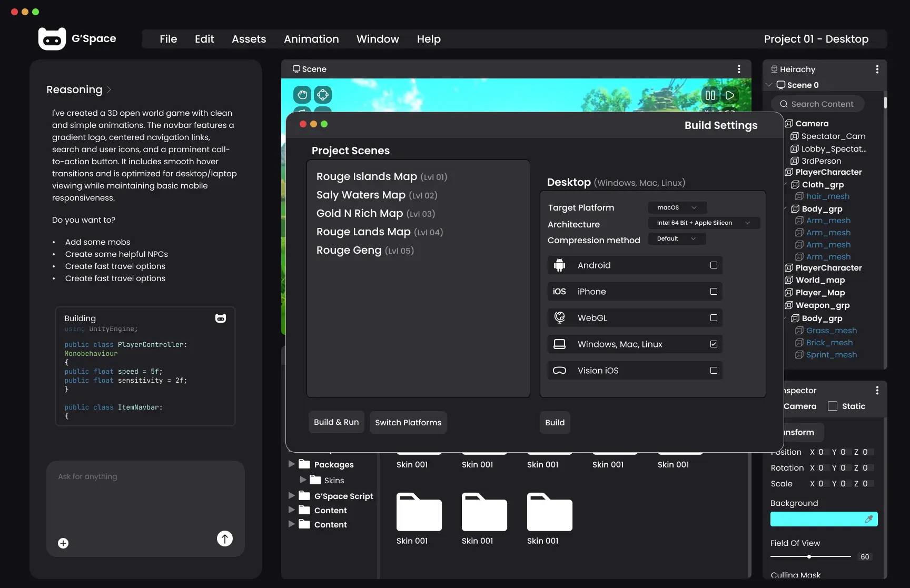Open the Target Platform macOS dropdown
Viewport: 910px width, 588px height.
677,207
